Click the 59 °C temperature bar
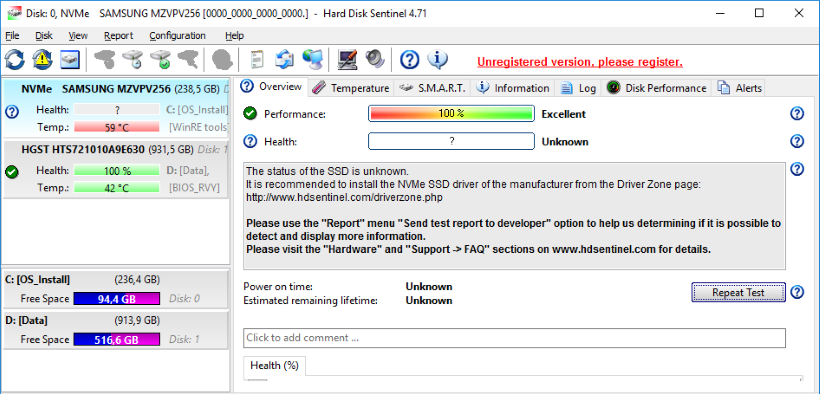 (x=117, y=127)
